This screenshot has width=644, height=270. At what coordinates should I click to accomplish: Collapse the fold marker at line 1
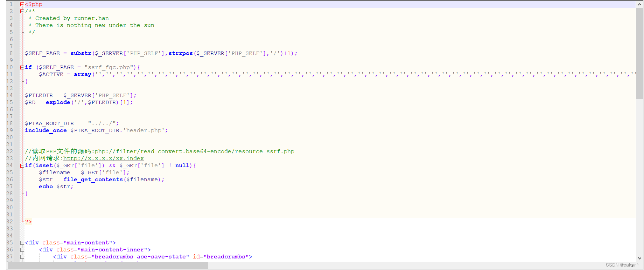click(22, 4)
